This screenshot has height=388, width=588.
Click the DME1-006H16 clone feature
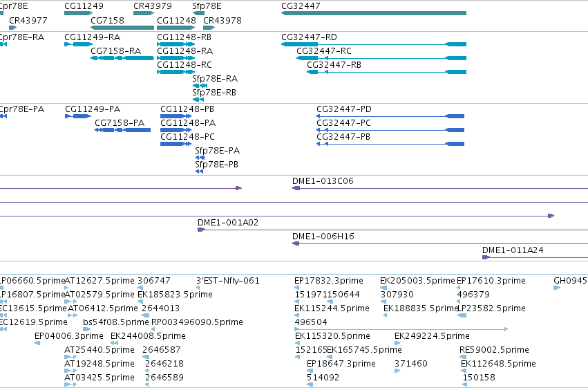[440, 243]
